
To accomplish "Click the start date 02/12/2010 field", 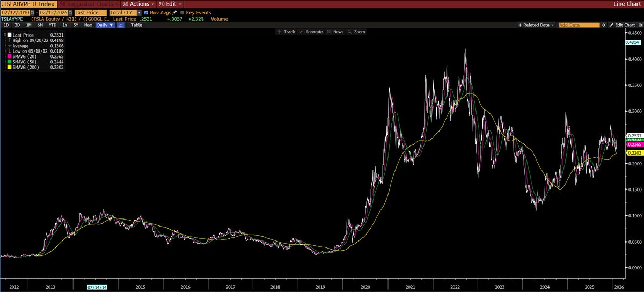I will tap(15, 13).
